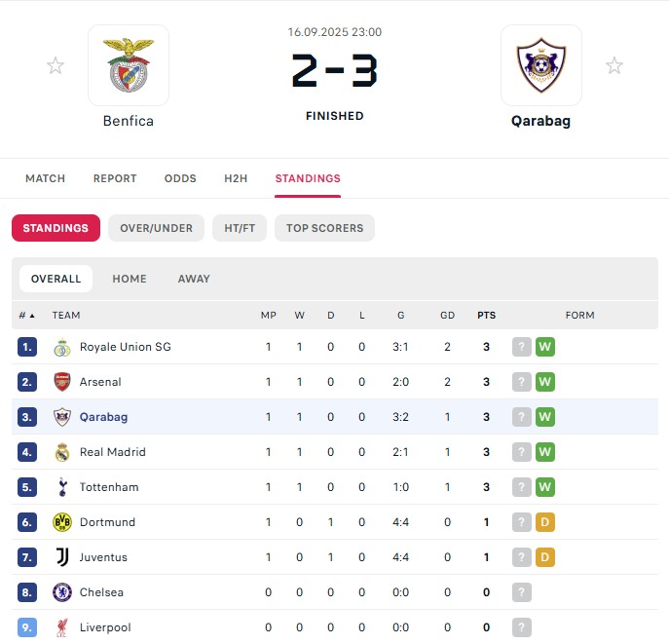This screenshot has width=669, height=644.
Task: Switch to the H2H tab
Action: tap(236, 178)
